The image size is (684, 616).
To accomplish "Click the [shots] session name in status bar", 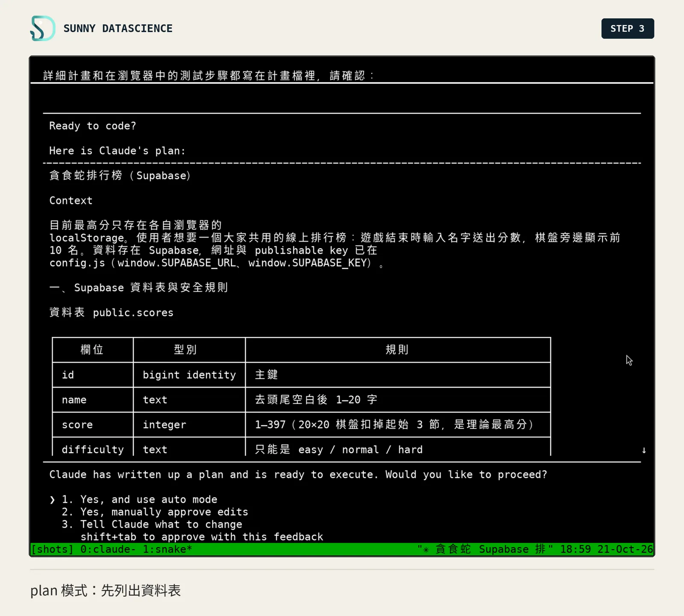I will point(53,549).
